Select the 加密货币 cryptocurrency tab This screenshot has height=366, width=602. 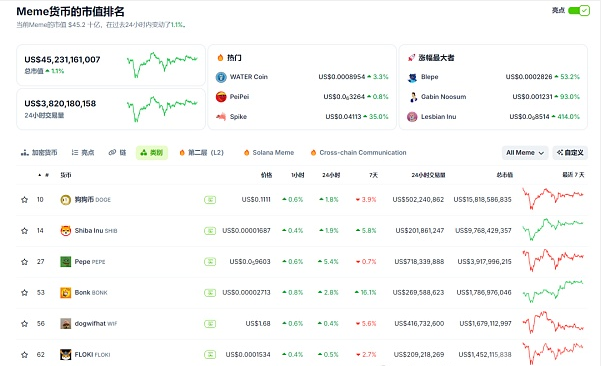click(x=39, y=153)
